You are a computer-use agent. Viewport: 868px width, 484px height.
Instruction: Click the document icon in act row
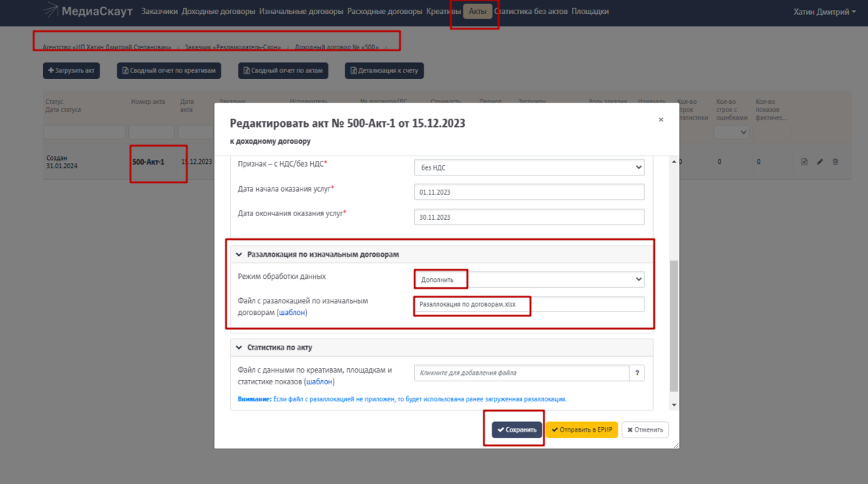pos(804,162)
